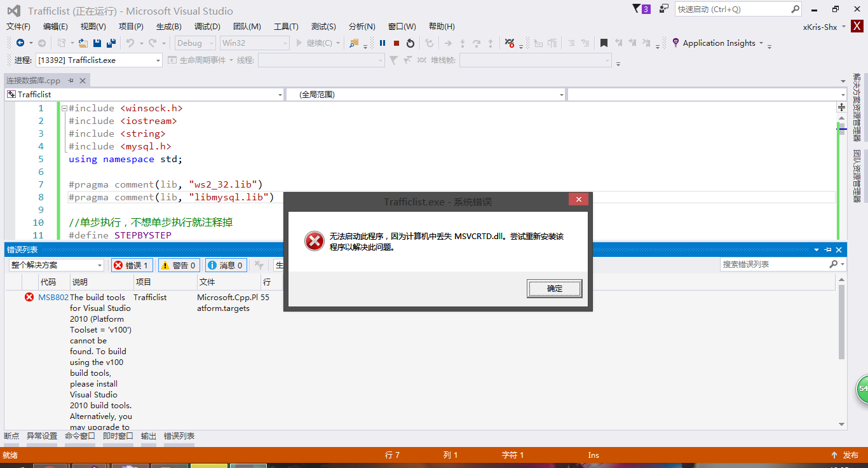
Task: Open the MSB802 error code link
Action: pyautogui.click(x=53, y=297)
